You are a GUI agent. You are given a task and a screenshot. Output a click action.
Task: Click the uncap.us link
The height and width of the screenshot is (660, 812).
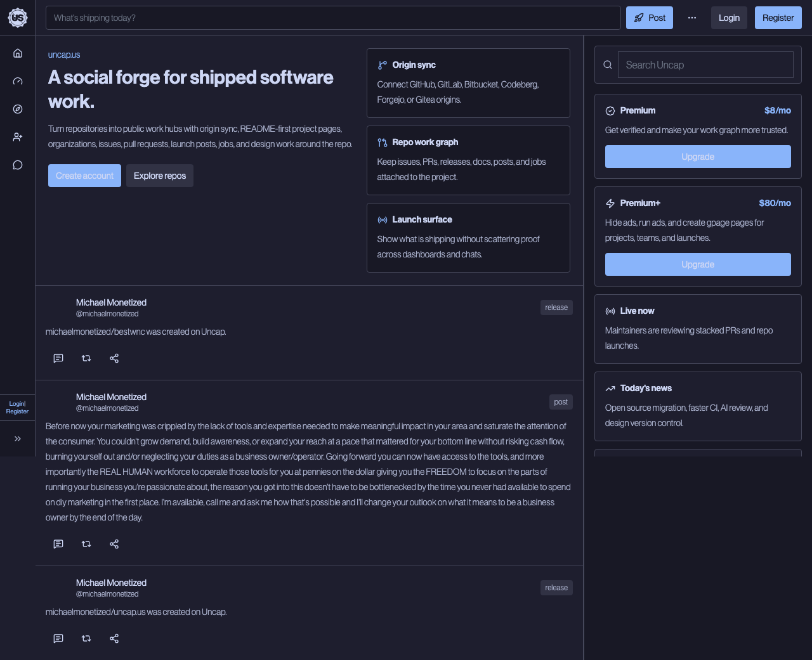pyautogui.click(x=64, y=55)
